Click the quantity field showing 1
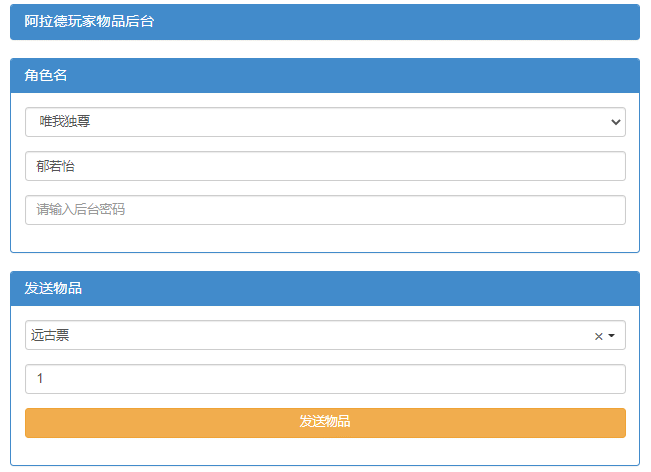This screenshot has height=472, width=651. pos(325,379)
